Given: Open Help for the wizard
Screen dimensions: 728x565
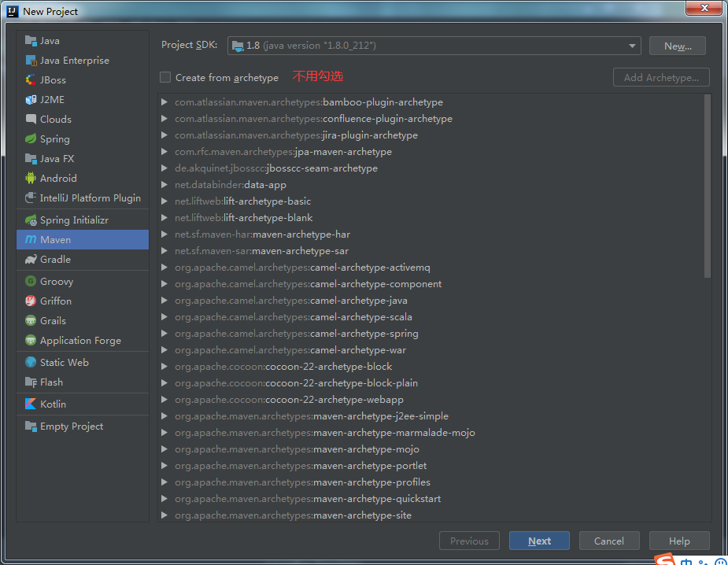Looking at the screenshot, I should pyautogui.click(x=679, y=541).
